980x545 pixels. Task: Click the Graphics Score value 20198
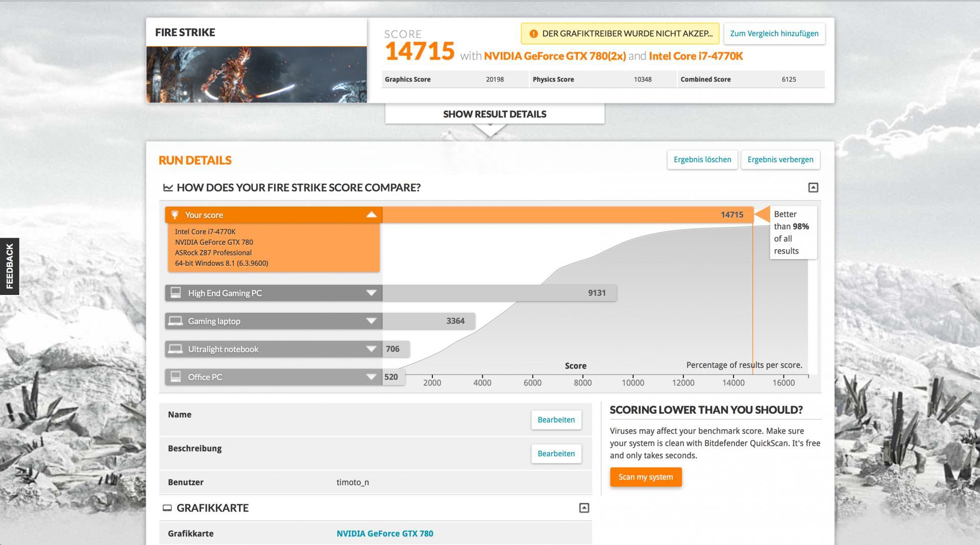coord(495,79)
